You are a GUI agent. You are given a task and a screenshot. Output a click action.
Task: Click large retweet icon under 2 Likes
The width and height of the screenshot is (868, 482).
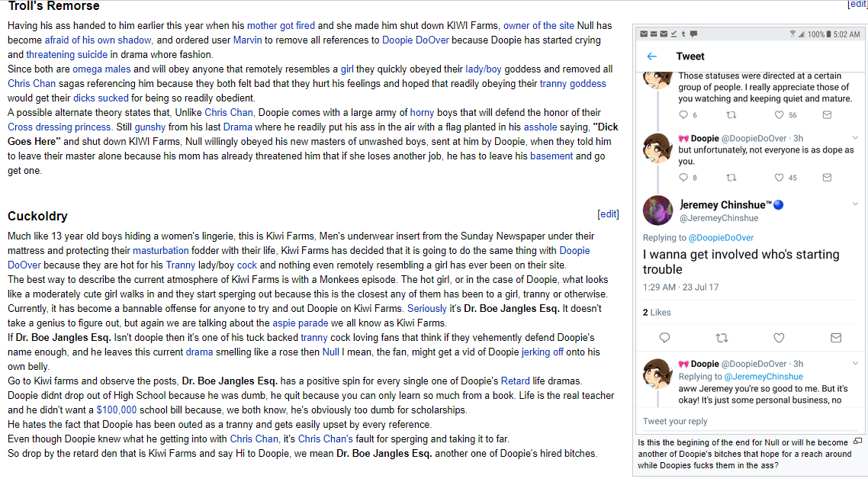722,338
